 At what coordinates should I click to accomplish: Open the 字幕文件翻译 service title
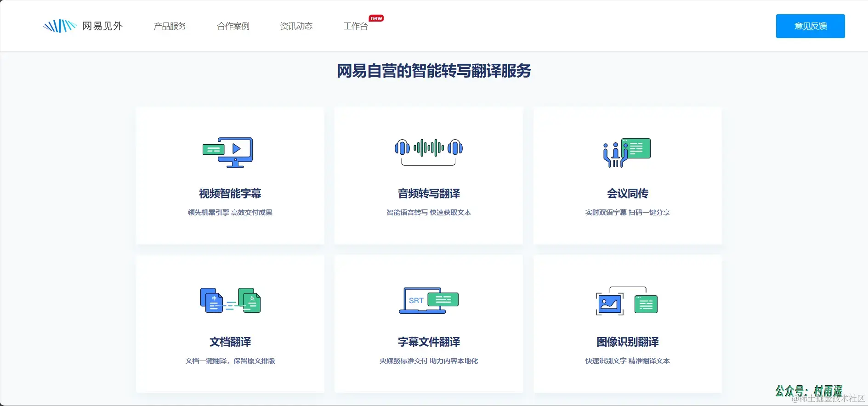(x=429, y=342)
